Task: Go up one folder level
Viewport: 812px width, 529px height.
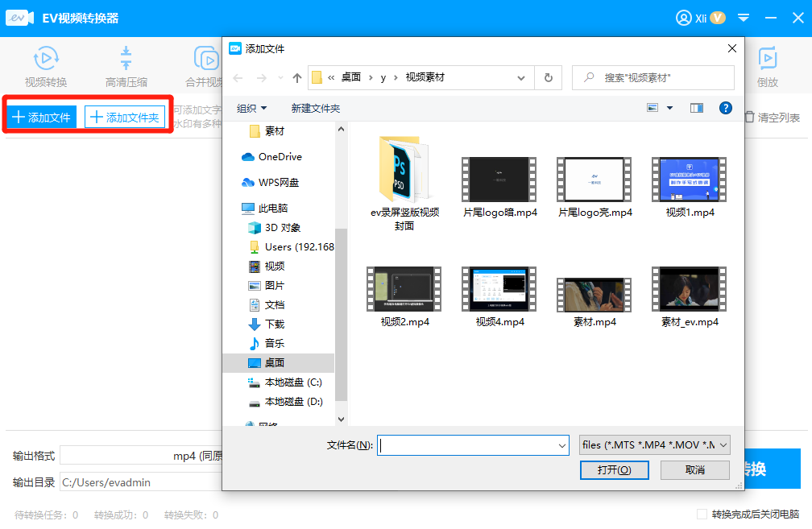Action: (296, 77)
